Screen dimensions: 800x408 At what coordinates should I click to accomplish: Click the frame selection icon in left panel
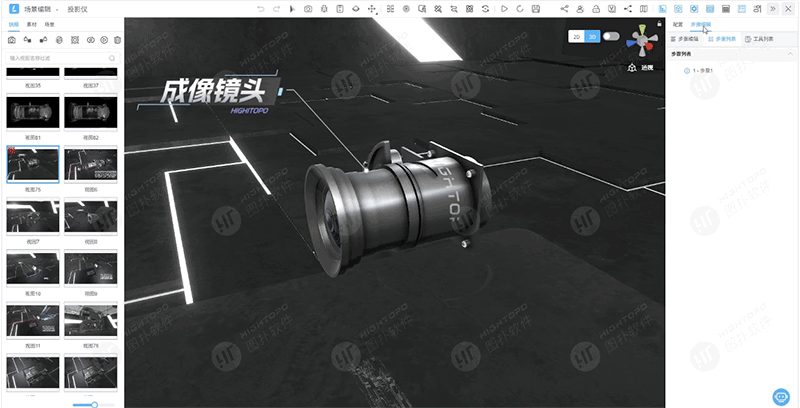coord(74,40)
